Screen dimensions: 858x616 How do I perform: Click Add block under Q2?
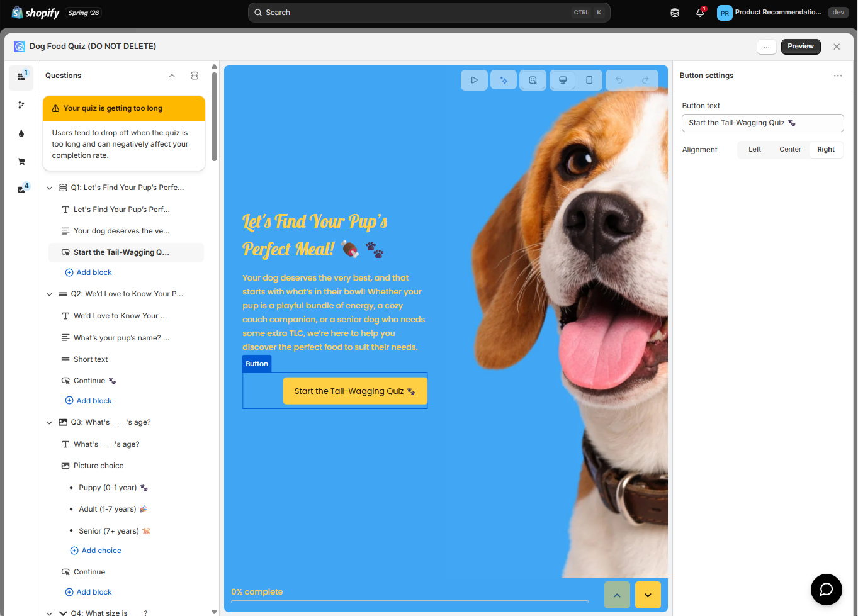click(89, 401)
